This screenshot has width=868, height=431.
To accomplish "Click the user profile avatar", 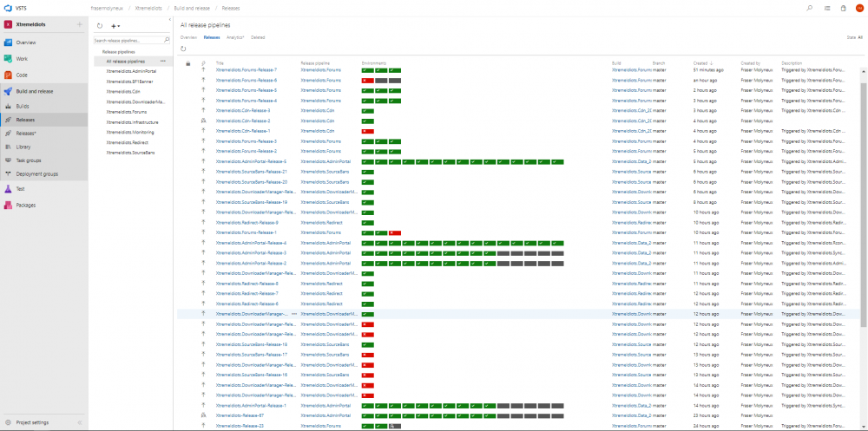I will pyautogui.click(x=858, y=8).
